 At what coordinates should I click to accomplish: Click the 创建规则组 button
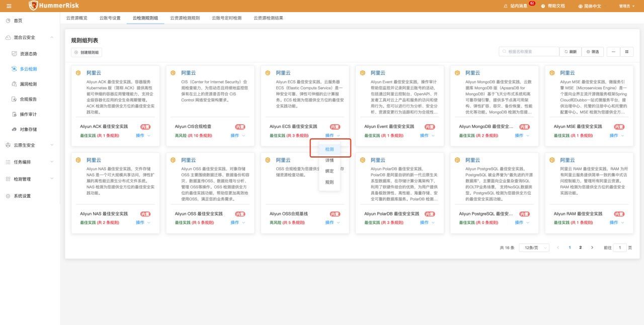click(x=87, y=52)
